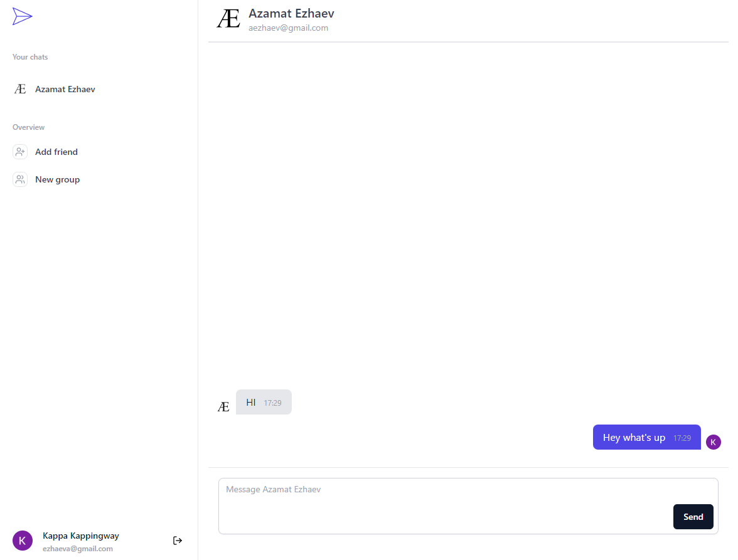Click the ÆE avatar in Your chats list

(19, 88)
